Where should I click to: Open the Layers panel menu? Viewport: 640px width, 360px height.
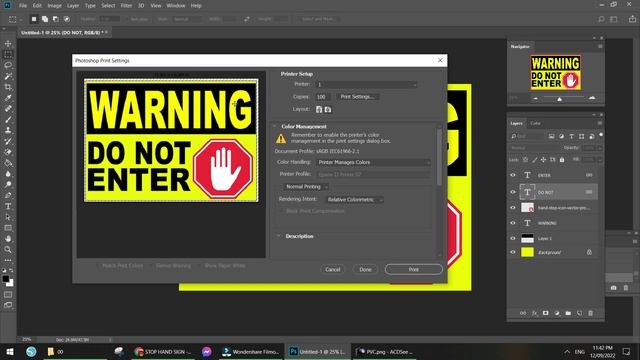tap(600, 123)
